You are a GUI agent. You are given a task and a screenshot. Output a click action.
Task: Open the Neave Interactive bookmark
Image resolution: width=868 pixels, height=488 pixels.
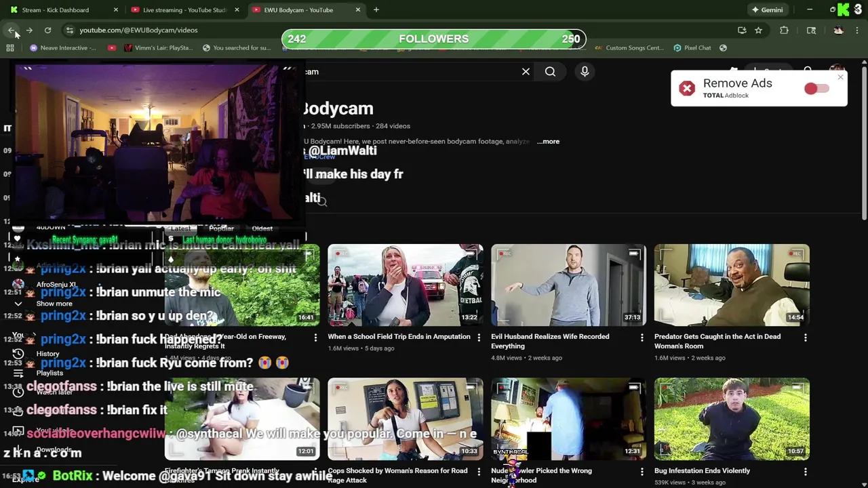(x=63, y=48)
